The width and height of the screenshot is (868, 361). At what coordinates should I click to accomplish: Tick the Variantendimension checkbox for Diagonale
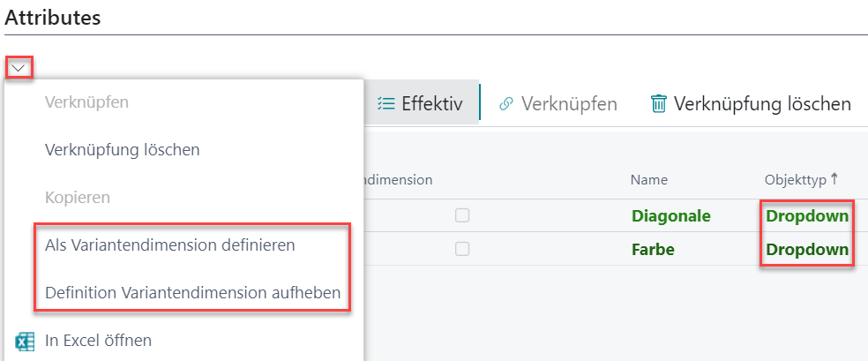tap(462, 216)
